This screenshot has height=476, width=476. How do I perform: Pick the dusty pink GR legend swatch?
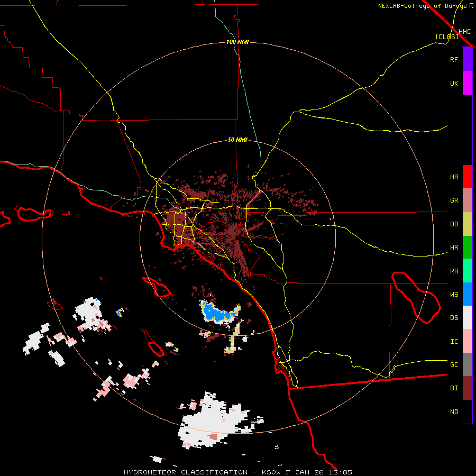(x=467, y=200)
